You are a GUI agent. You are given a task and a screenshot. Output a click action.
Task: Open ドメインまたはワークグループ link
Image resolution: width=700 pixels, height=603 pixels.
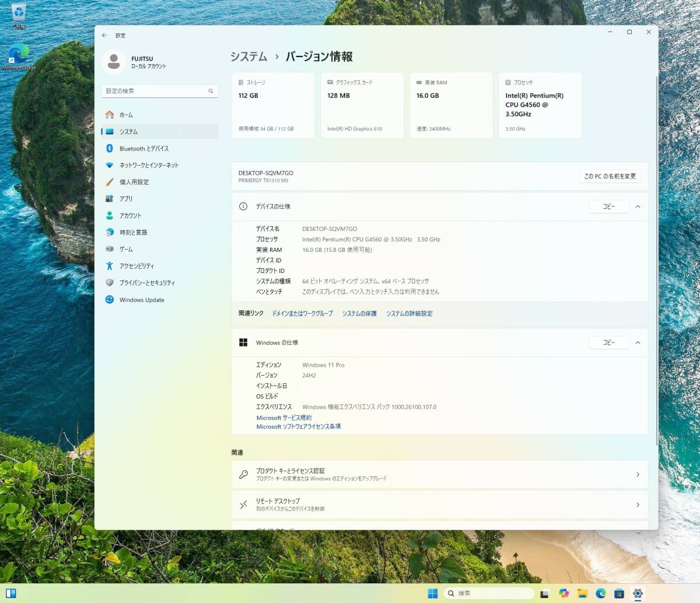tap(303, 314)
